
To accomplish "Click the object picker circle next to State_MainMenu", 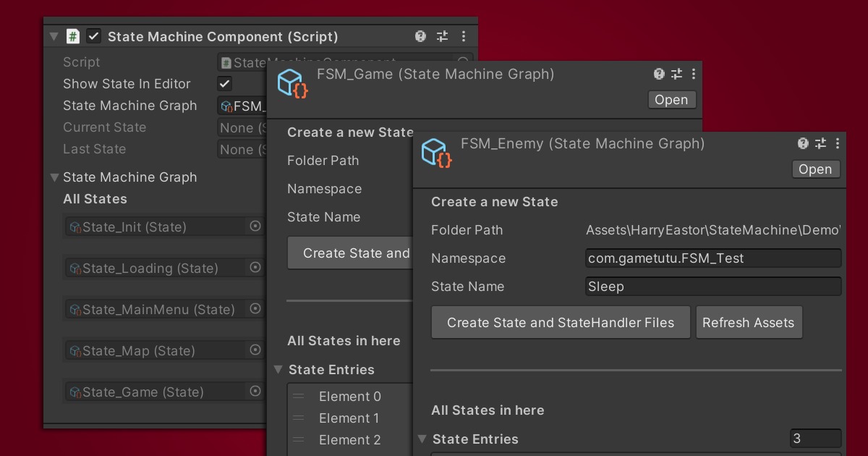I will tap(255, 309).
